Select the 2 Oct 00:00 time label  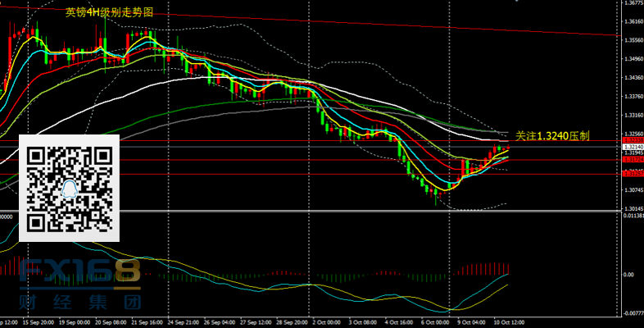tap(328, 323)
